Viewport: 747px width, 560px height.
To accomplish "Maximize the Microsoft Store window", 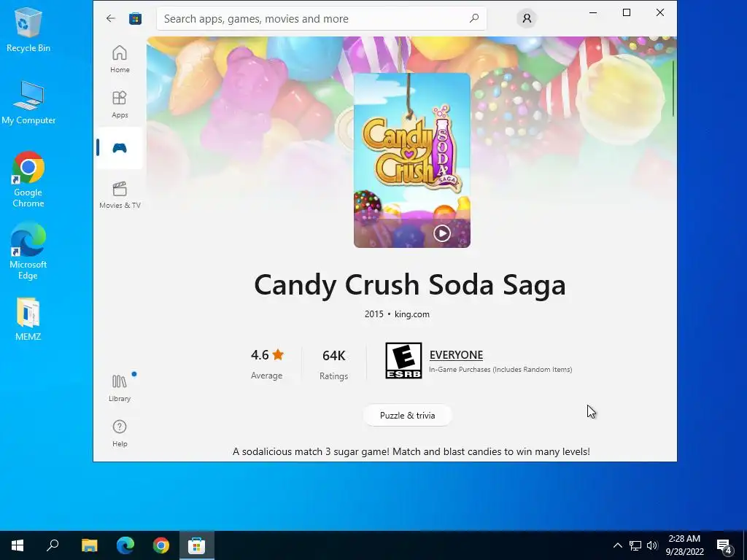I will [x=627, y=13].
